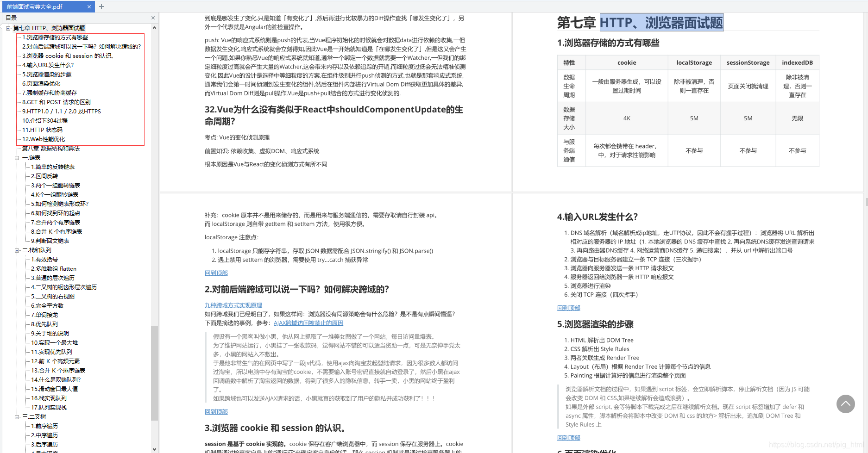Click the 回到顶部 link below section 2
868x453 pixels.
click(x=216, y=411)
